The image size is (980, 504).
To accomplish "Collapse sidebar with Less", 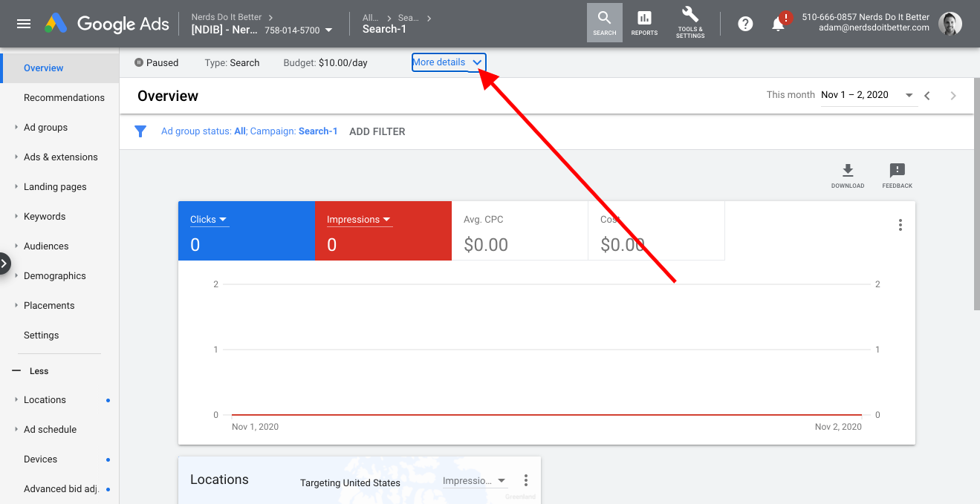I will tap(30, 371).
